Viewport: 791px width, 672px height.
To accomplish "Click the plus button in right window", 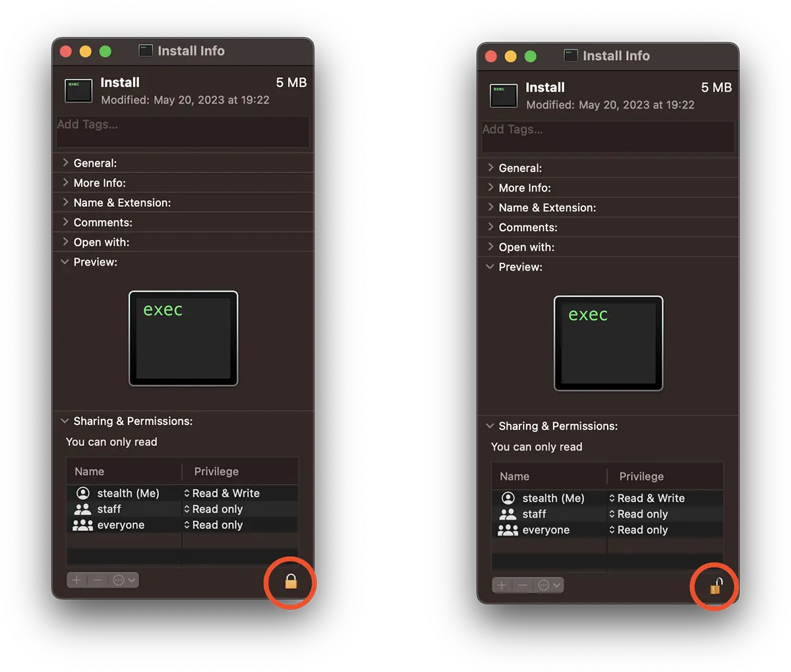I will tap(502, 585).
